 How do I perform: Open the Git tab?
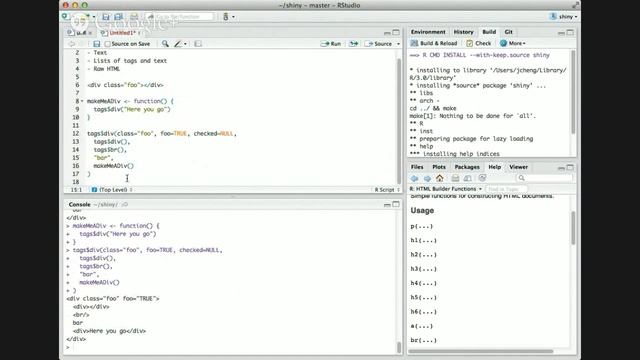click(508, 32)
